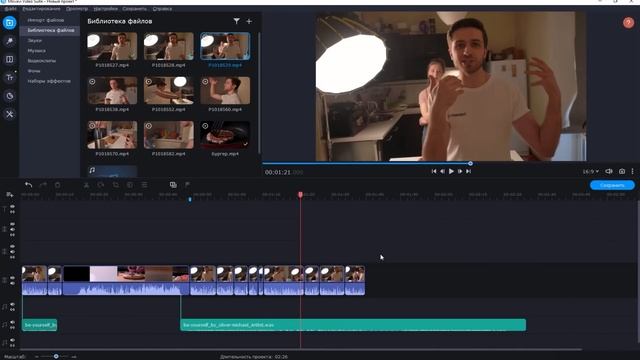Select Звуки in the sidebar
The width and height of the screenshot is (640, 360).
click(35, 40)
